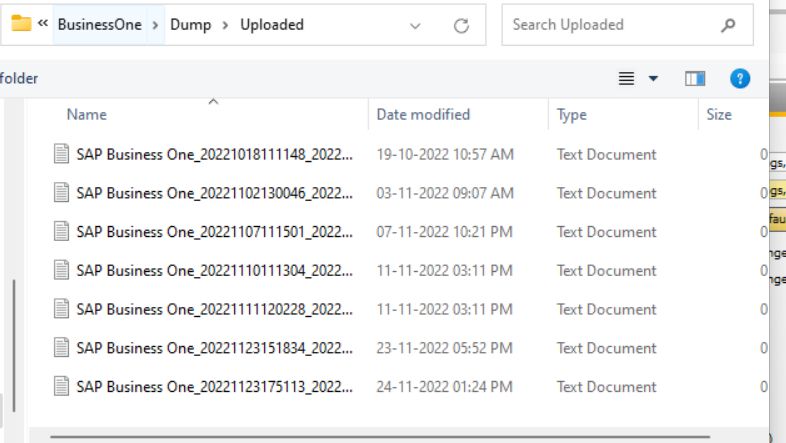Select file SAP Business One_20221123151834

click(x=215, y=348)
